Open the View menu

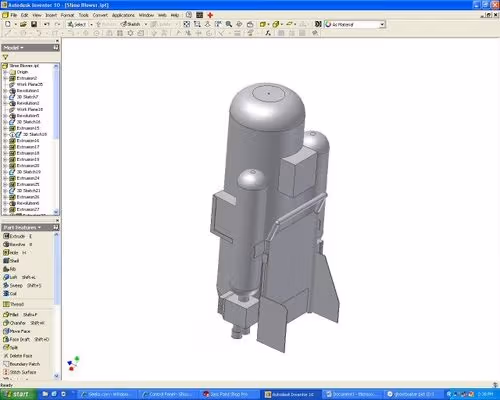pos(37,15)
